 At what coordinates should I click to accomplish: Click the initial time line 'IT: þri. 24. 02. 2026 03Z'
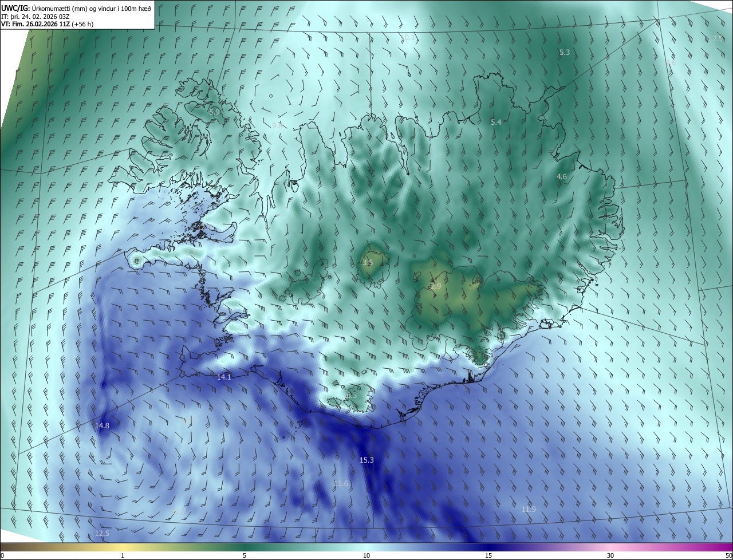pos(37,16)
